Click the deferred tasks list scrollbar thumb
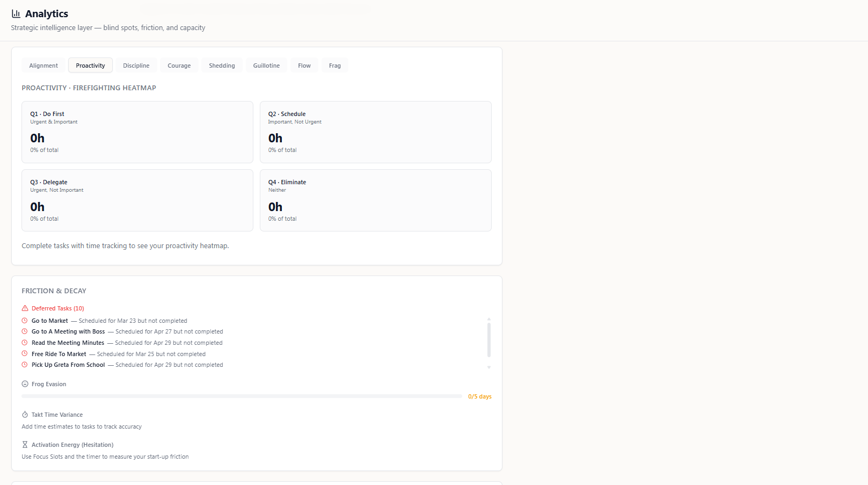868x485 pixels. (x=489, y=339)
